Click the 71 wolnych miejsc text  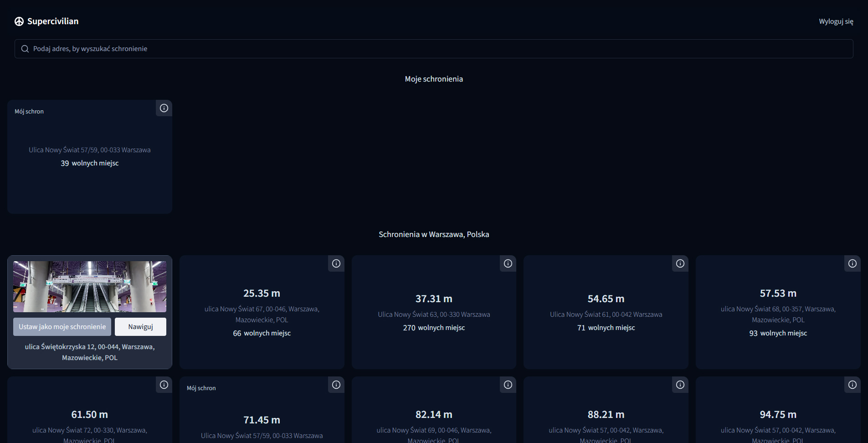point(606,328)
